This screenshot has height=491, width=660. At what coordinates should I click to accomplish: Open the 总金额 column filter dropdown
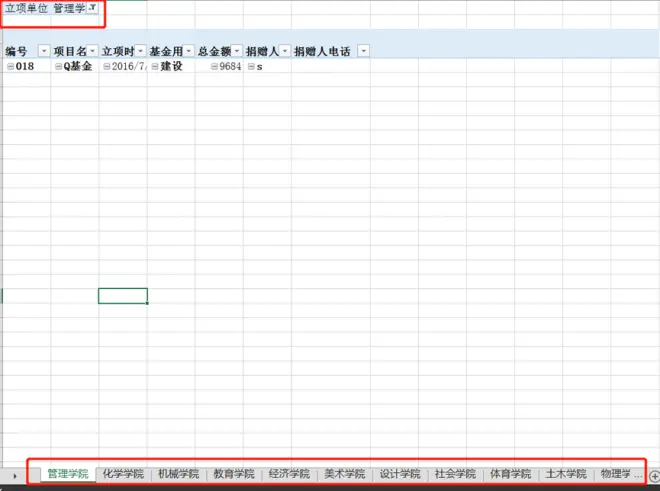pyautogui.click(x=237, y=51)
